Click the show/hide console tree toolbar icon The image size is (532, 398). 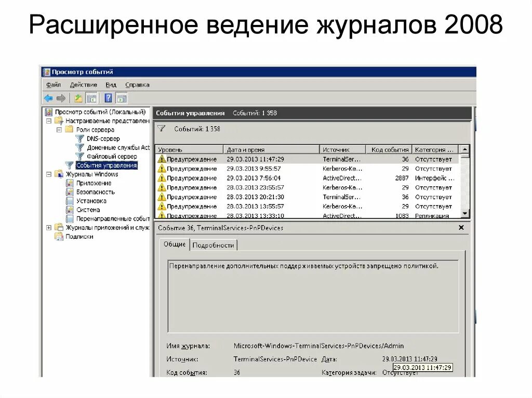pyautogui.click(x=91, y=98)
